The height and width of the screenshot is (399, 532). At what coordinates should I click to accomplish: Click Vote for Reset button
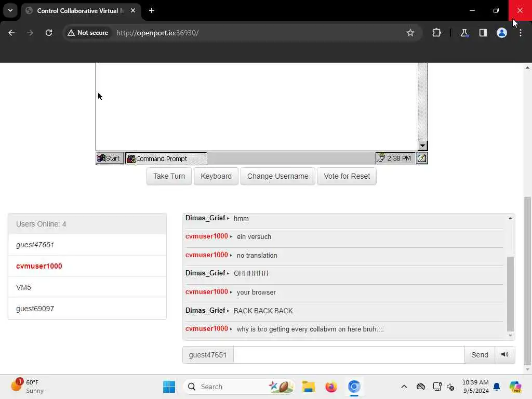pos(347,176)
